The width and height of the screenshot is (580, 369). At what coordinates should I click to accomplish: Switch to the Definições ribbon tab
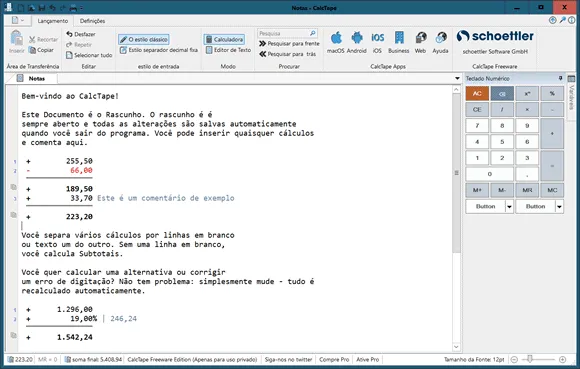[x=92, y=21]
